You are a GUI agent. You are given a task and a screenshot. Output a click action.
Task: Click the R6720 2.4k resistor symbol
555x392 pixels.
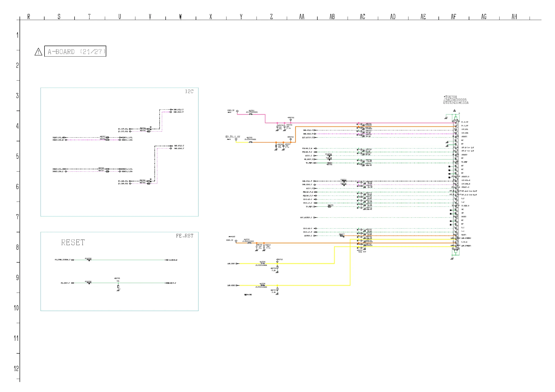click(x=277, y=267)
